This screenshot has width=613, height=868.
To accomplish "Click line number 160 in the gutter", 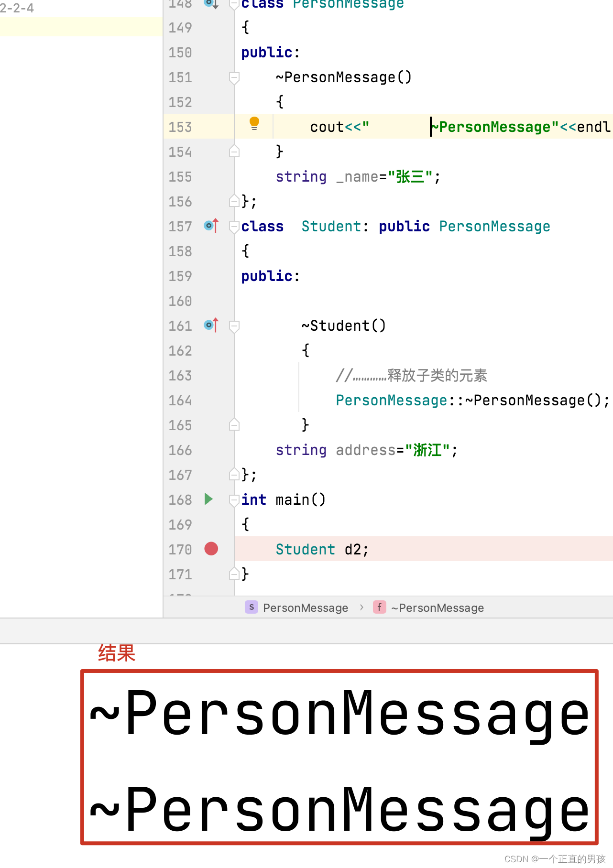I will click(x=180, y=301).
